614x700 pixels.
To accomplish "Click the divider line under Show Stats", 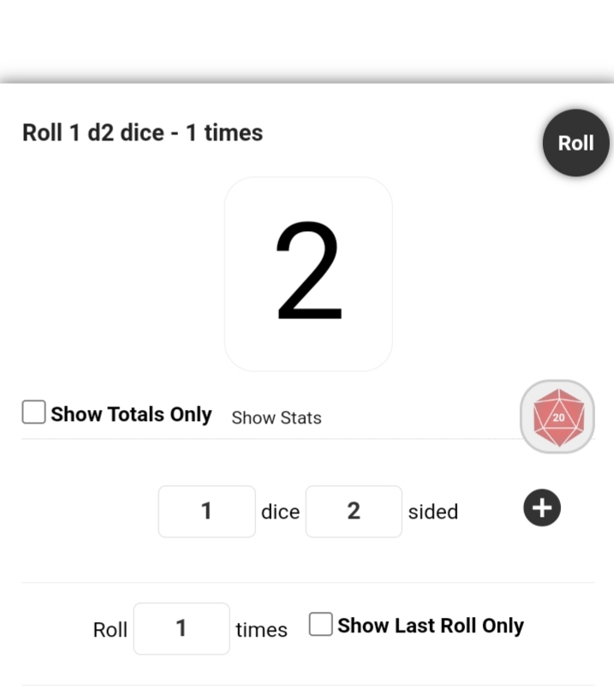I will [257, 439].
